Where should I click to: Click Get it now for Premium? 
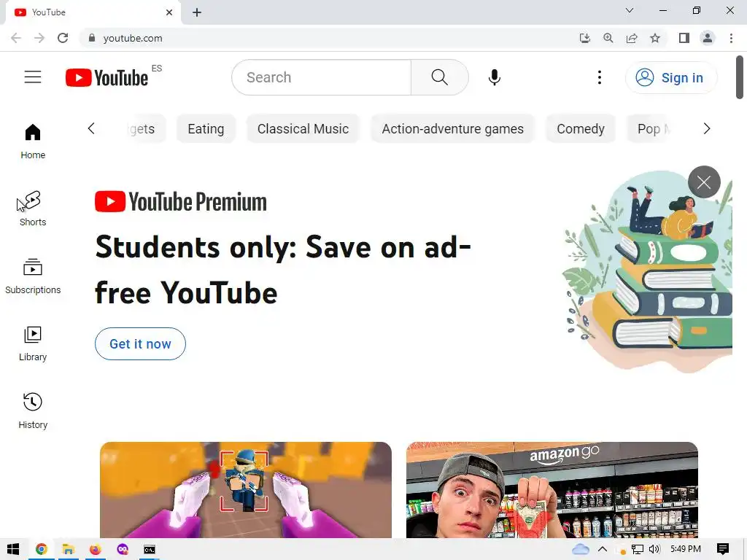point(140,344)
